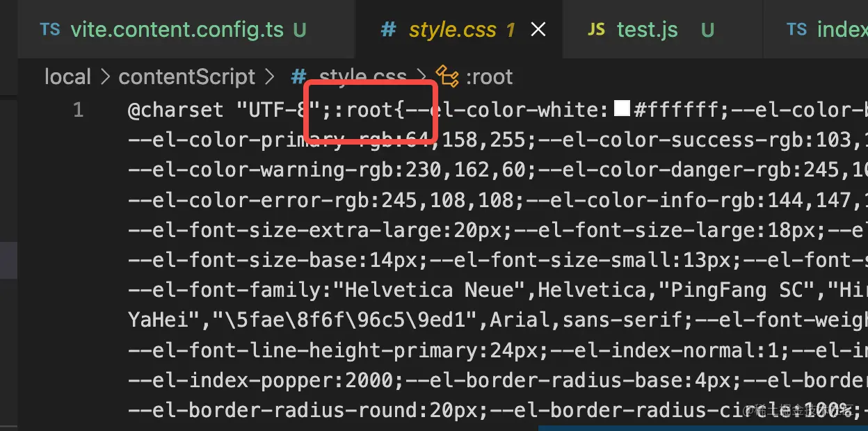Switch to the test.js tab
Image resolution: width=868 pixels, height=431 pixels.
tap(647, 30)
